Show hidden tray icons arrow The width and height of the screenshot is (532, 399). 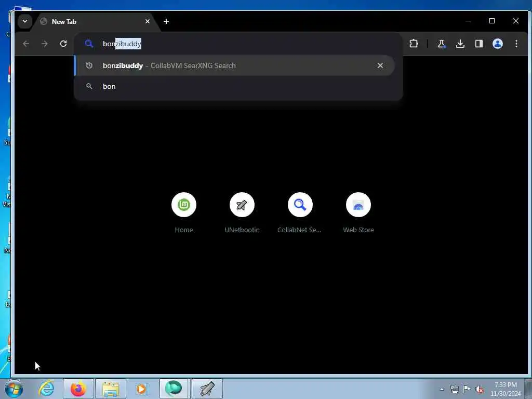pos(442,390)
